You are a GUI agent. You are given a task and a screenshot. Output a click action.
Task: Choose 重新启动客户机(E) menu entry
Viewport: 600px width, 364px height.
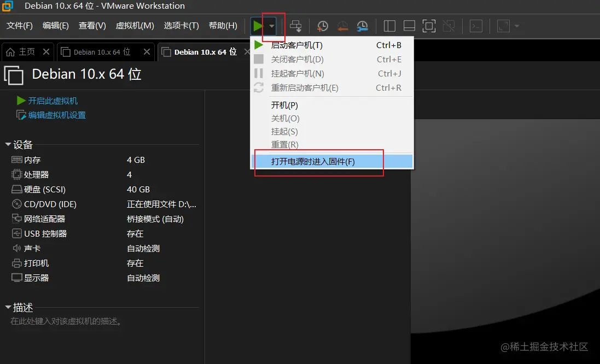(332, 87)
